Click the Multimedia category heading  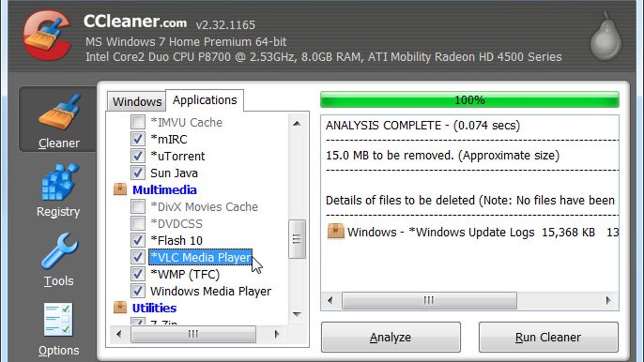(165, 190)
